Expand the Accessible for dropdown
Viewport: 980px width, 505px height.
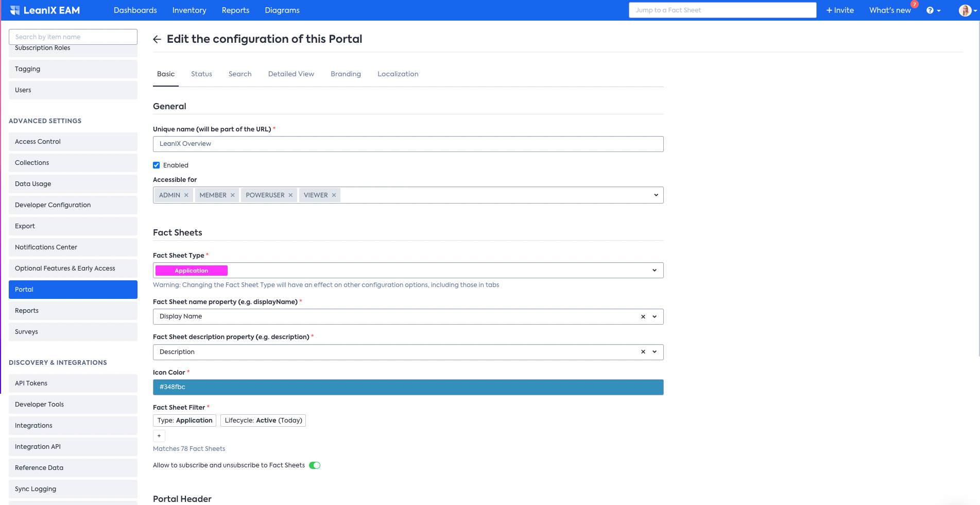click(656, 195)
